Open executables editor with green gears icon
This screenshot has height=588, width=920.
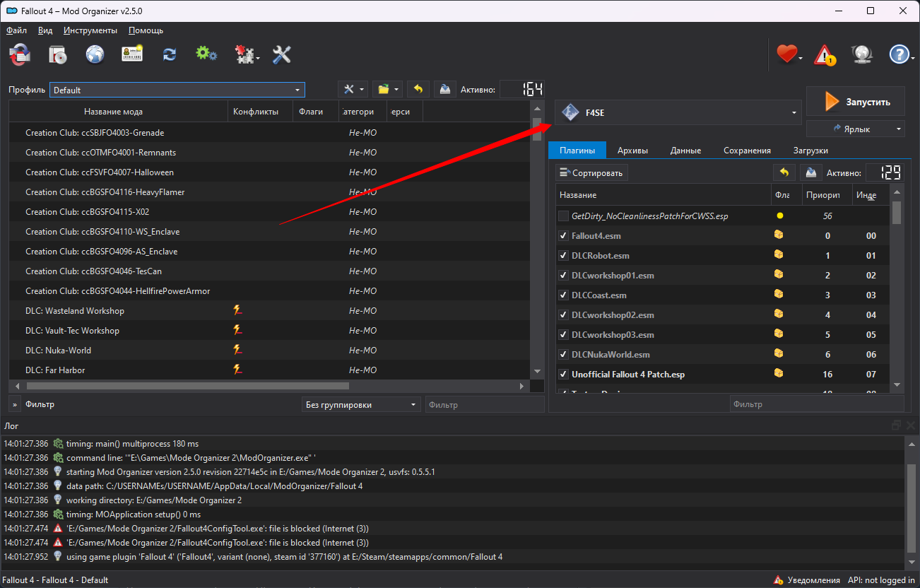pos(206,54)
